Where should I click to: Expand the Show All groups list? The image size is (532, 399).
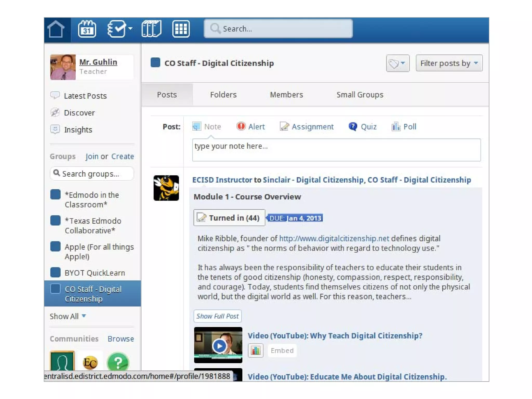click(68, 316)
